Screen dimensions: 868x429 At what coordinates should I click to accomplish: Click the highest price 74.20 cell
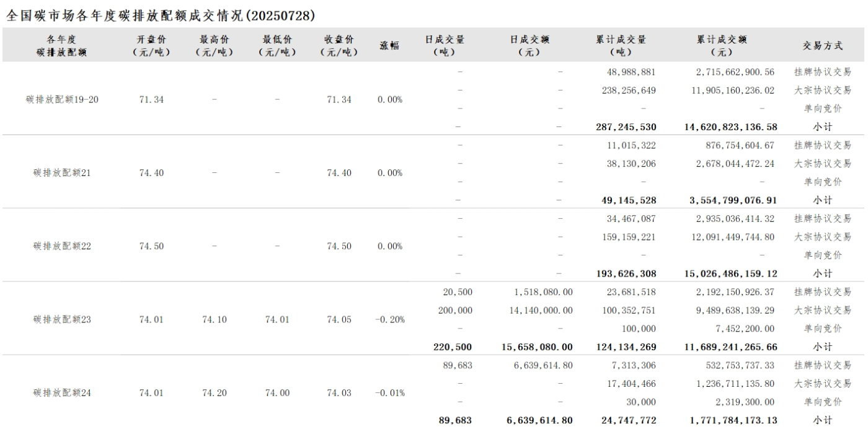214,393
